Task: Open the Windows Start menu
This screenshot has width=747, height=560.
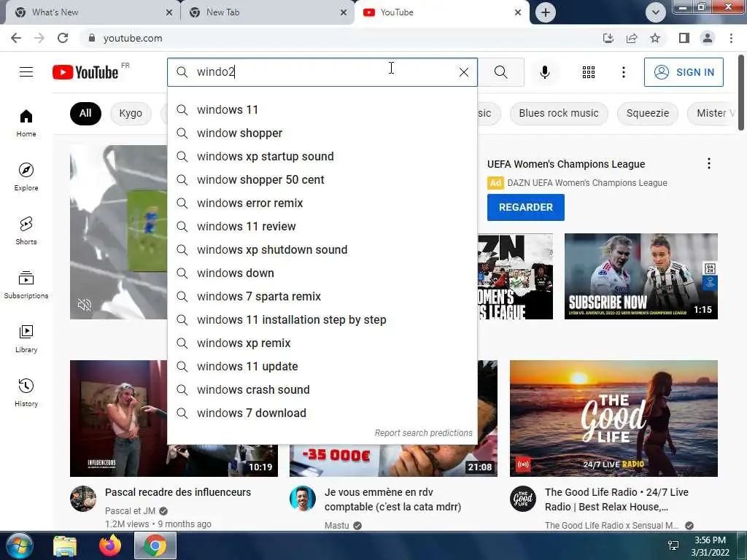Action: point(20,545)
